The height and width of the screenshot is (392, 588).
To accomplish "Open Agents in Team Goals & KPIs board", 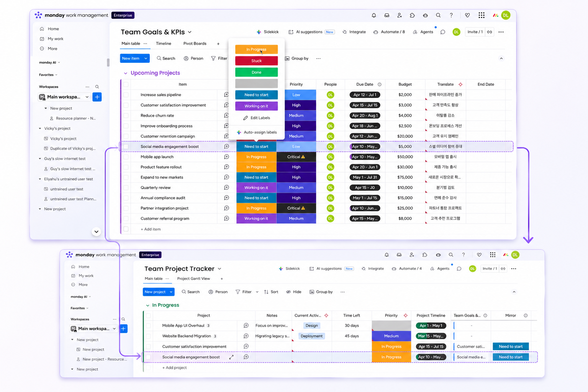I will [423, 32].
